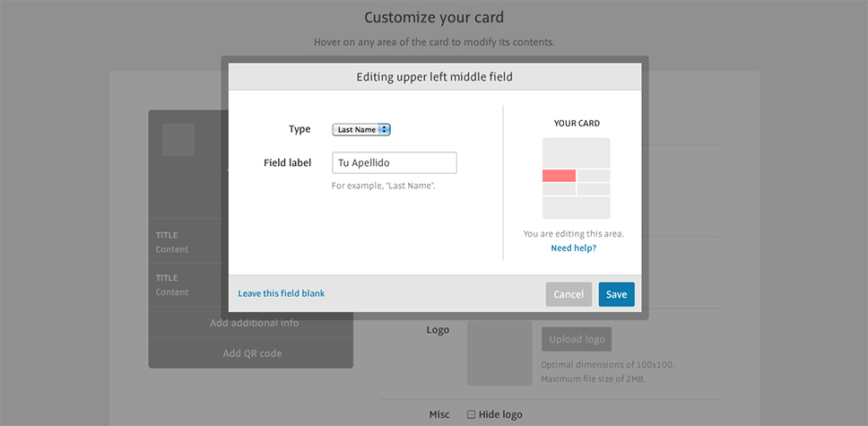Click the square photo placeholder on the card
The height and width of the screenshot is (426, 868).
tap(178, 140)
